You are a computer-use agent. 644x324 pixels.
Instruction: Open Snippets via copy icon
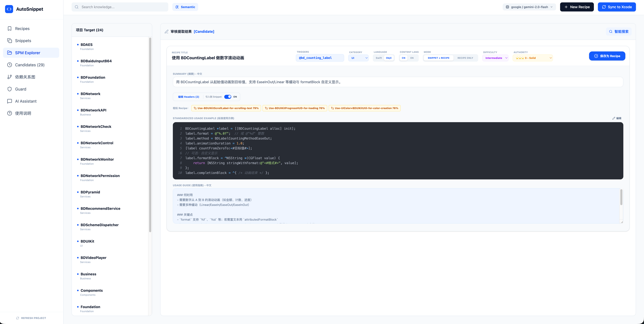click(x=9, y=40)
